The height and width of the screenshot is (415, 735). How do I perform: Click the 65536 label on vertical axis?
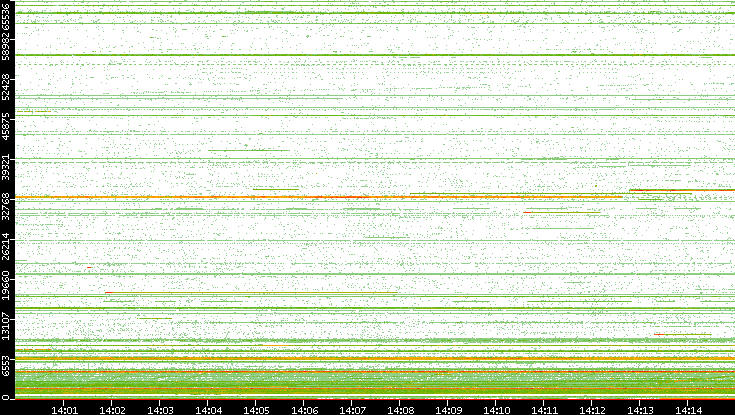(7, 21)
